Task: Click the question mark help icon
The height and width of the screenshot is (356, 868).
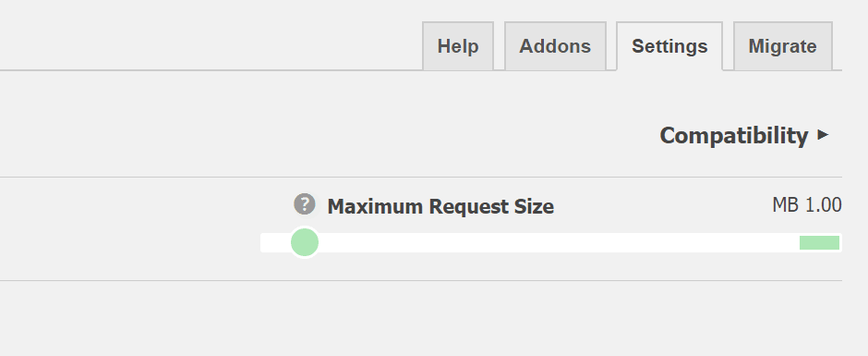Action: (305, 204)
